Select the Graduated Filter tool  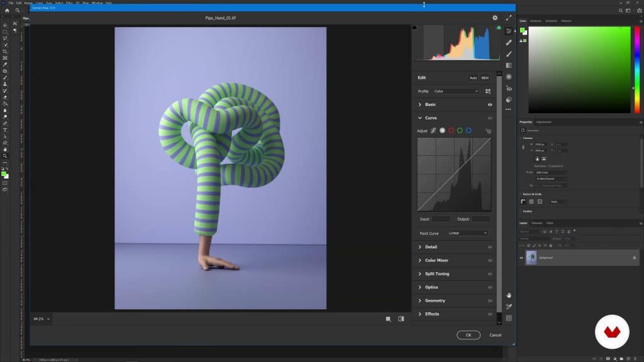509,65
